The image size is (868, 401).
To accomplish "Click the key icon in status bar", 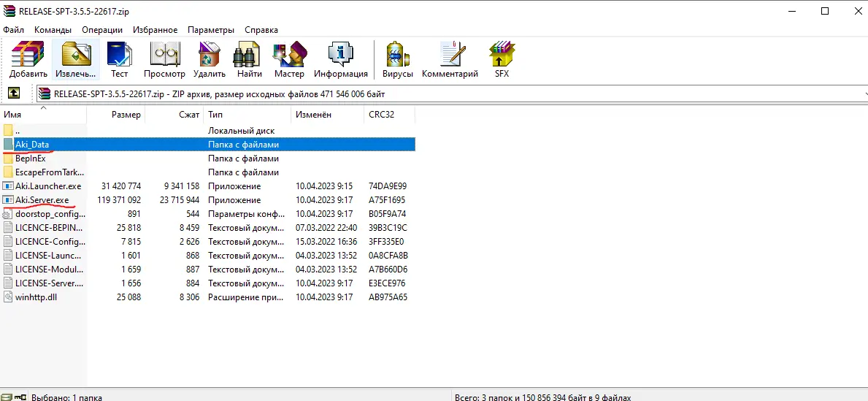I will pyautogui.click(x=20, y=397).
